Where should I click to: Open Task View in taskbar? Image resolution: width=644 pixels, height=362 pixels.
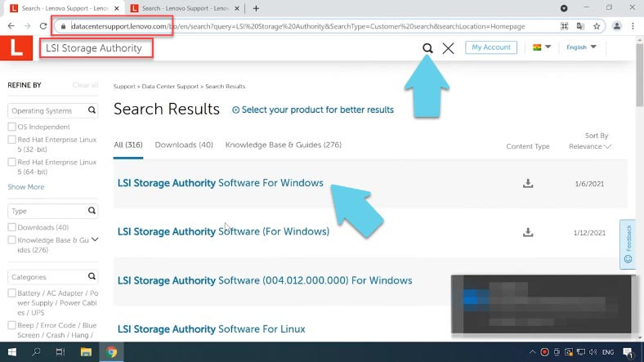[60, 352]
